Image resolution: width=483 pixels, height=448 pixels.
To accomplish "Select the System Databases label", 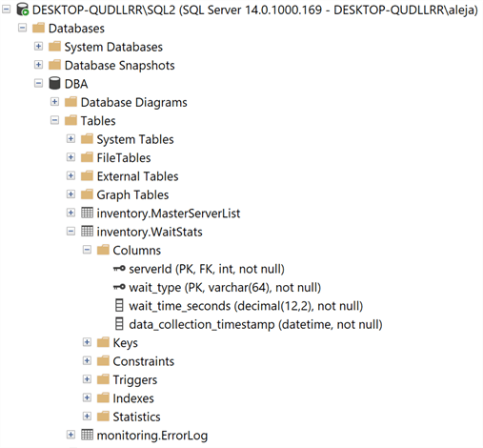I will pyautogui.click(x=113, y=47).
